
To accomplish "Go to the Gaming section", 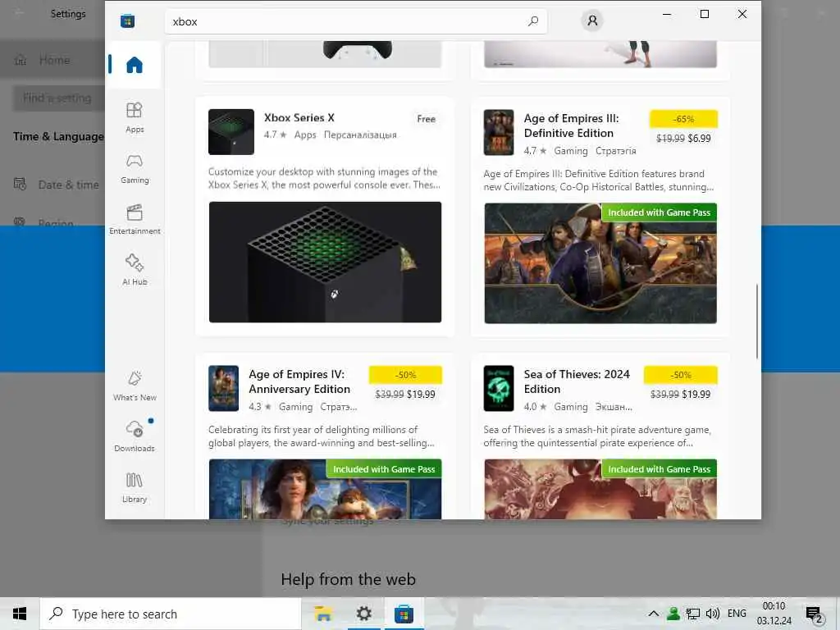I will pos(135,168).
